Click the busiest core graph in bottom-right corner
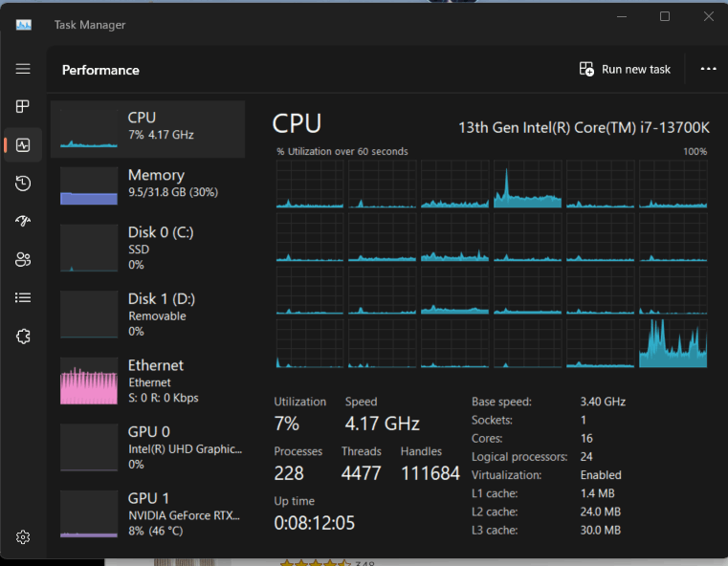This screenshot has height=566, width=728. point(673,343)
